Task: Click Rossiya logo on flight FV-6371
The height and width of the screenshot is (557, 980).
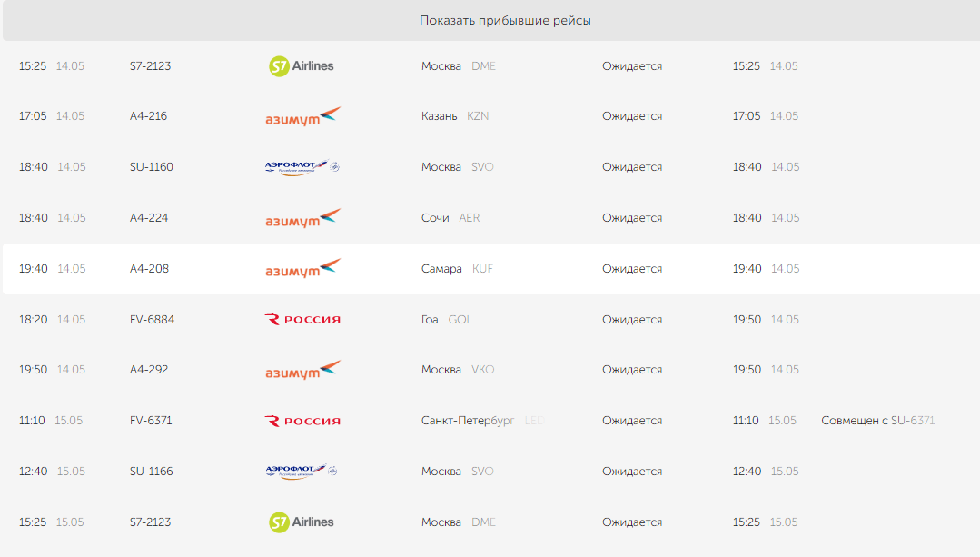Action: point(302,421)
